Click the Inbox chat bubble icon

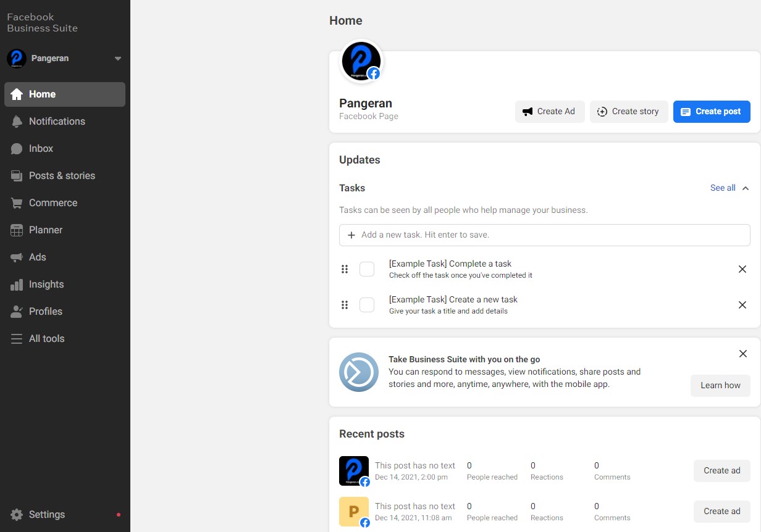(x=17, y=149)
